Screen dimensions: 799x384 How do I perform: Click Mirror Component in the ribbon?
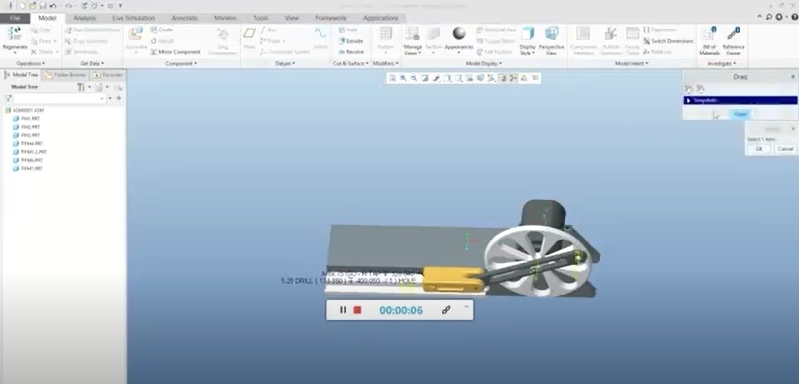175,52
